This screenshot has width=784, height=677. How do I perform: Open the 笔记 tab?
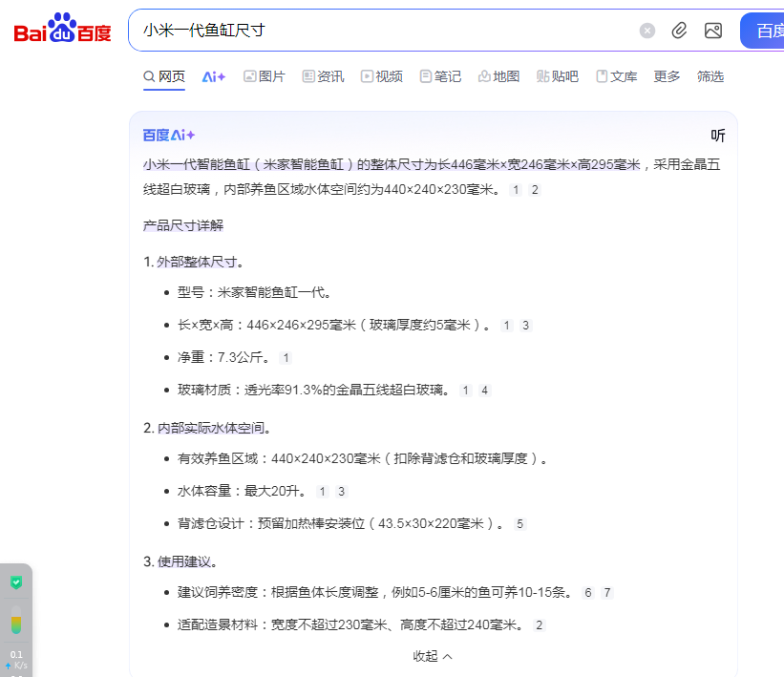[440, 76]
